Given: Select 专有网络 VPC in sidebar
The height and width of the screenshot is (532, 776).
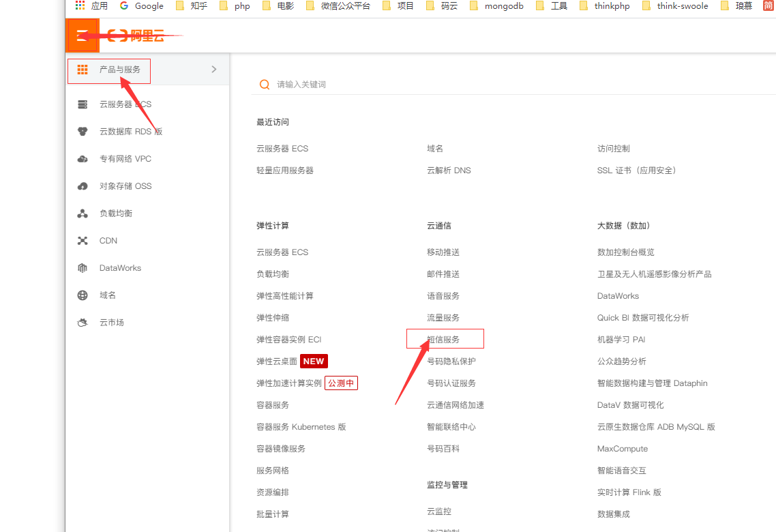Looking at the screenshot, I should (x=125, y=159).
